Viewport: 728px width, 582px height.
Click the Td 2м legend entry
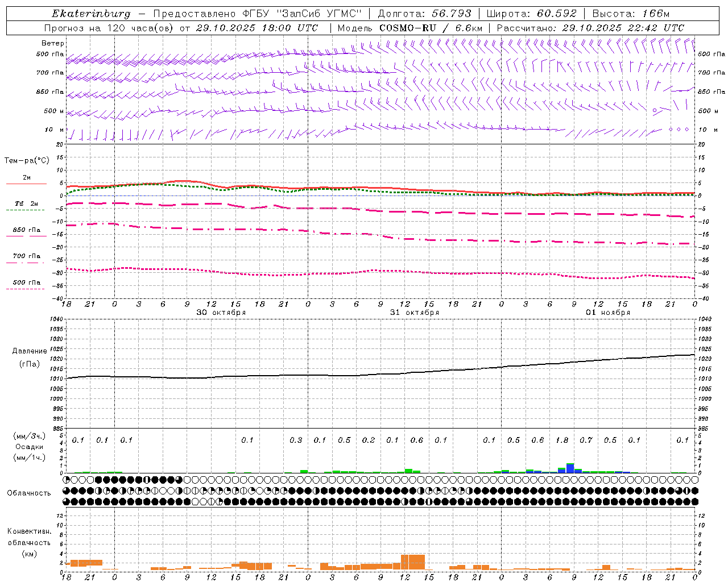(x=26, y=203)
